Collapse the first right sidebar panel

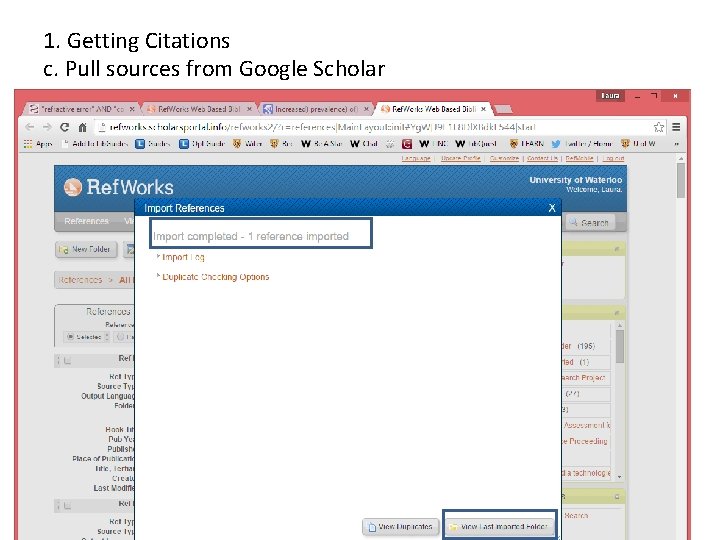(x=617, y=249)
